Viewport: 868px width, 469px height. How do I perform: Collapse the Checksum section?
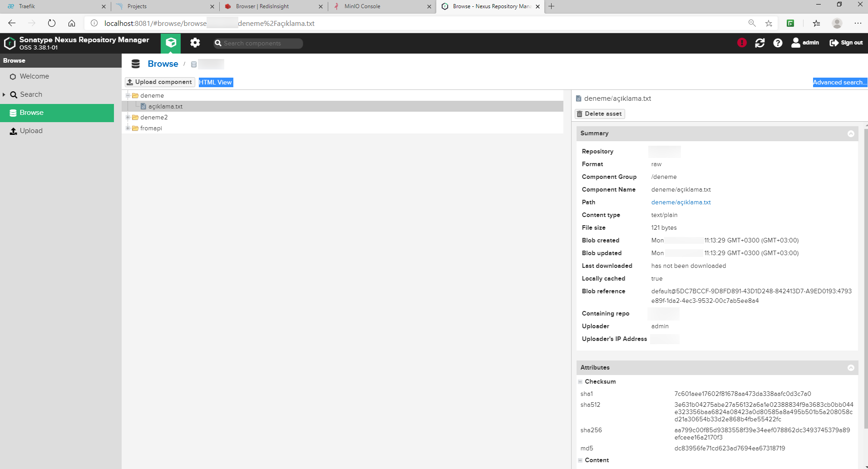coord(580,382)
